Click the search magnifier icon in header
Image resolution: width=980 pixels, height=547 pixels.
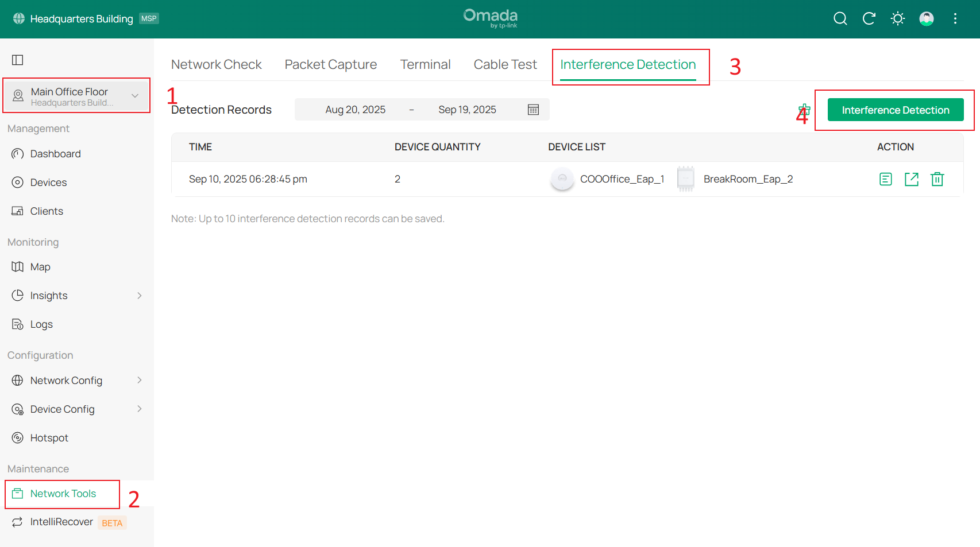(x=840, y=19)
